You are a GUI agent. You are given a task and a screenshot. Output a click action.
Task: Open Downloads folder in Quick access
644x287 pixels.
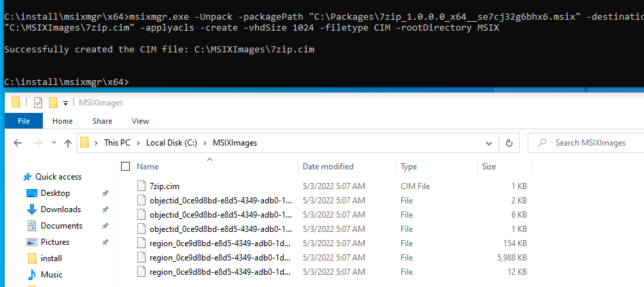61,209
